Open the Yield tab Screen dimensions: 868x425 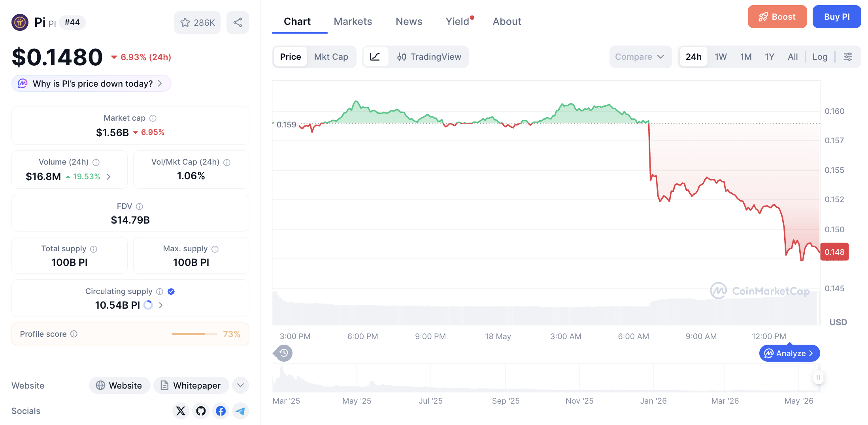[458, 21]
